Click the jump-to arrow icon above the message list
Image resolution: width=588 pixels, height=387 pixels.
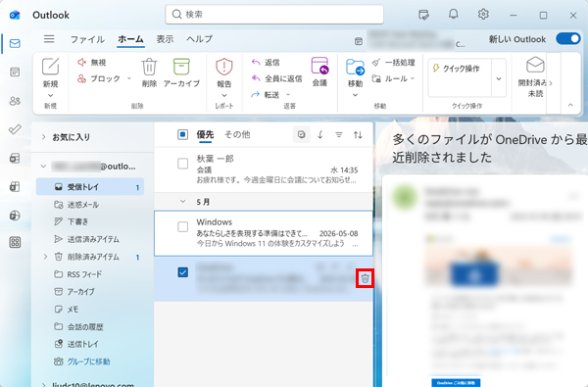coord(320,134)
